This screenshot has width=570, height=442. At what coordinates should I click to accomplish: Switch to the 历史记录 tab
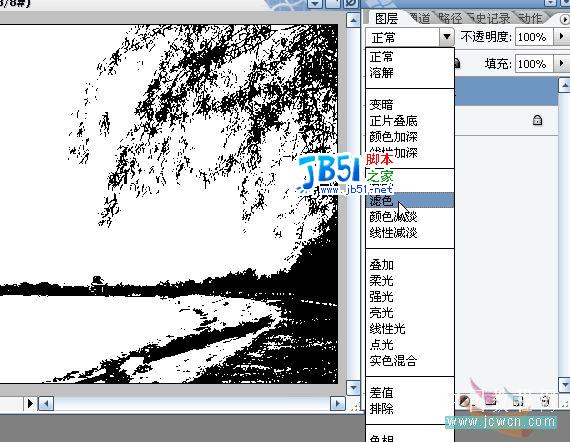coord(490,18)
